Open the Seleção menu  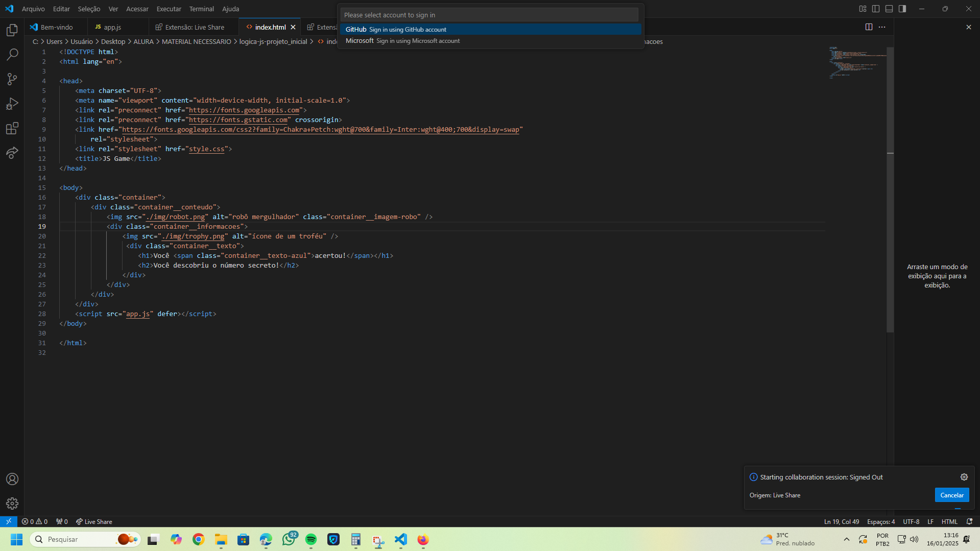tap(89, 9)
